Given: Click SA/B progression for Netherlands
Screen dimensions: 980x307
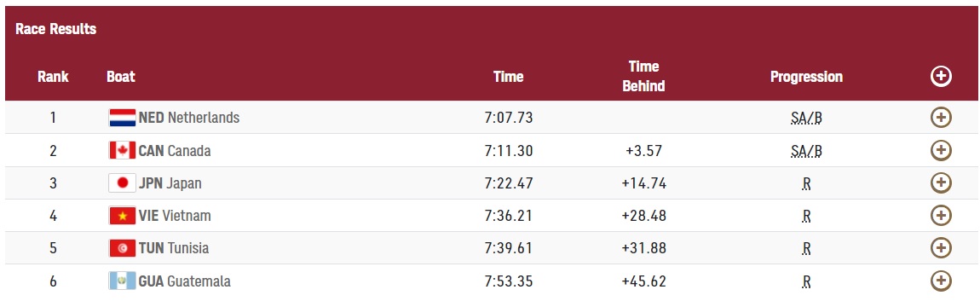Looking at the screenshot, I should (x=806, y=118).
